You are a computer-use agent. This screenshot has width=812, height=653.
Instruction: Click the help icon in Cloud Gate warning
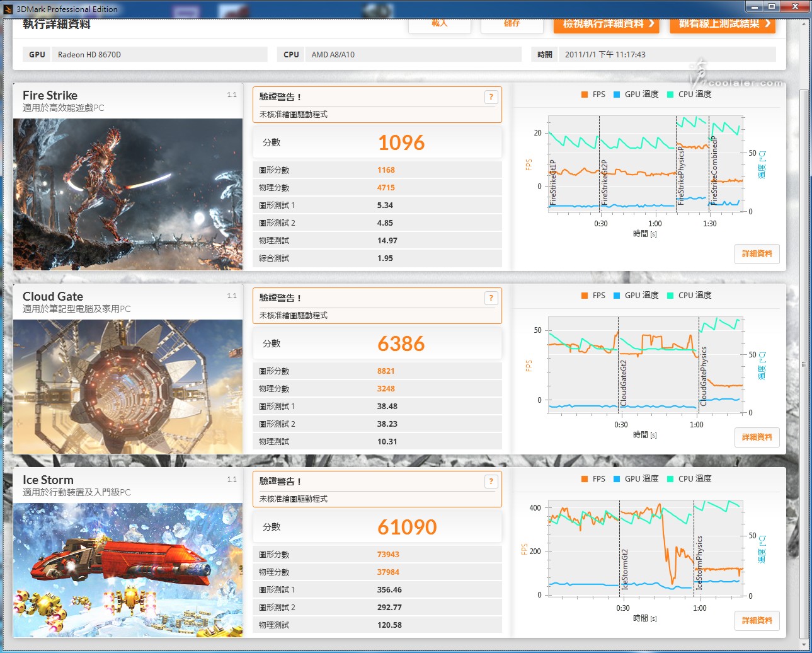tap(491, 298)
